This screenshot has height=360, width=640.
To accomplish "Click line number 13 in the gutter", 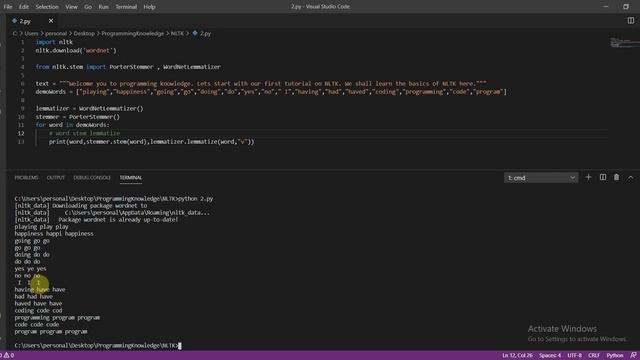I will pyautogui.click(x=21, y=142).
